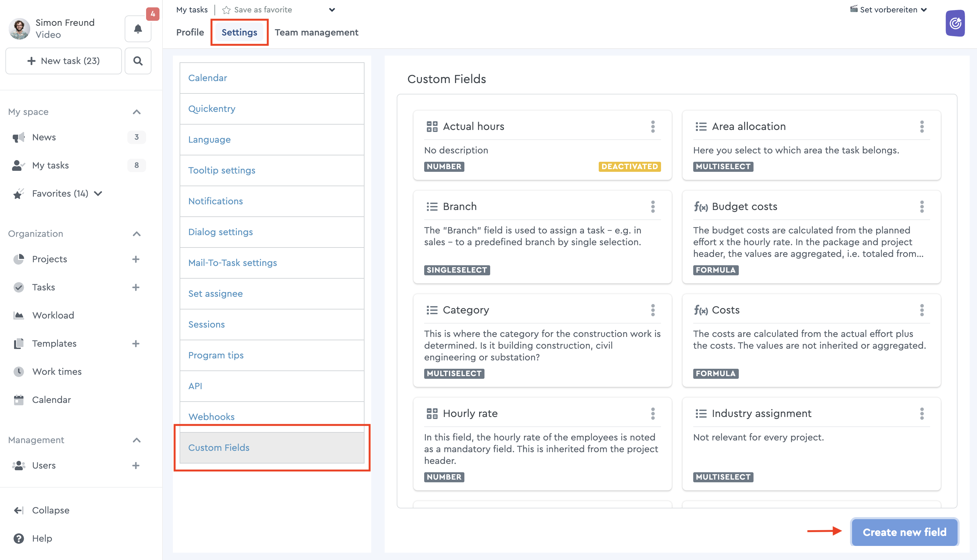Open the Workload view
The image size is (977, 560).
pos(53,315)
